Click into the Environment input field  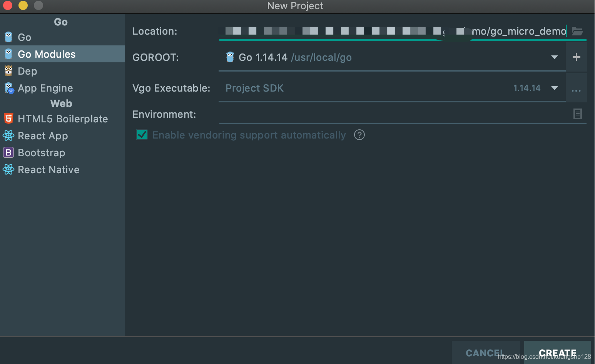coord(396,114)
